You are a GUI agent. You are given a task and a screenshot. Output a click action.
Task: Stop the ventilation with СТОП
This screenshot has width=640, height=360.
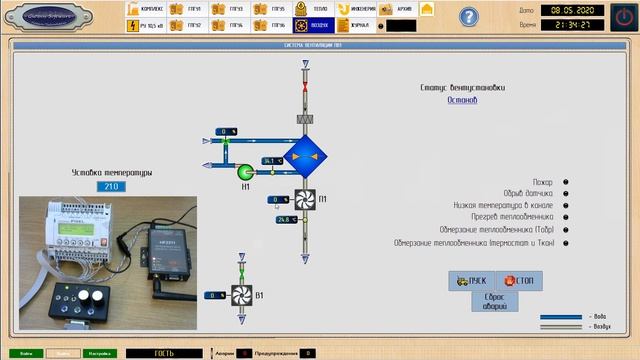(x=519, y=281)
